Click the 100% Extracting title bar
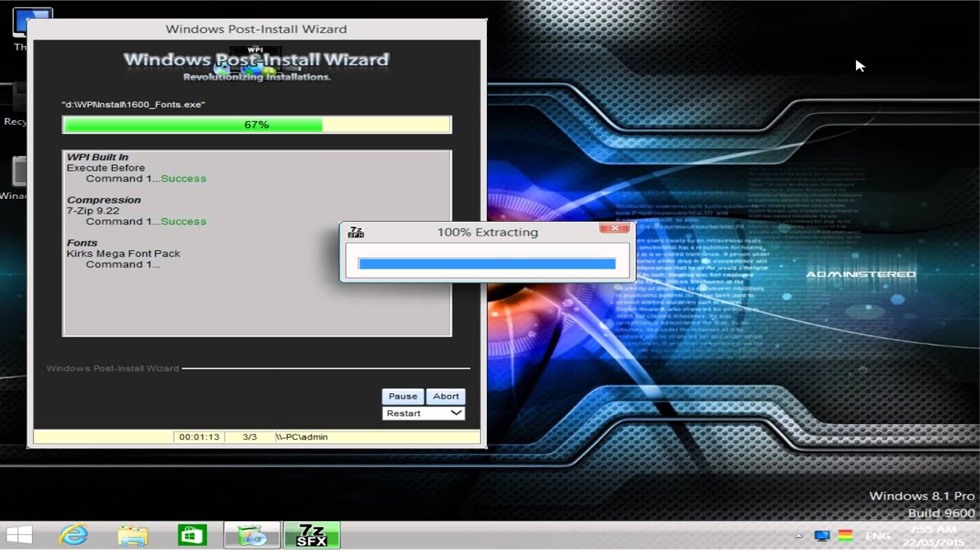The image size is (980, 551). [488, 232]
